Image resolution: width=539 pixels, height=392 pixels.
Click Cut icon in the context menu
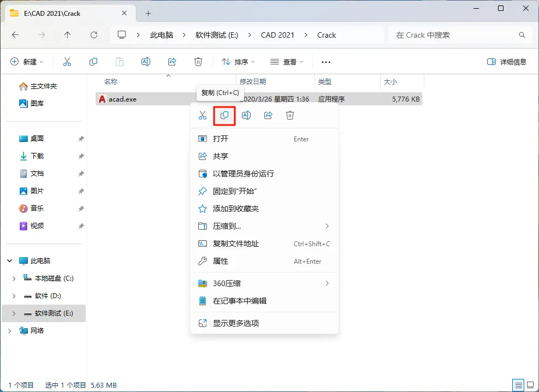[203, 115]
